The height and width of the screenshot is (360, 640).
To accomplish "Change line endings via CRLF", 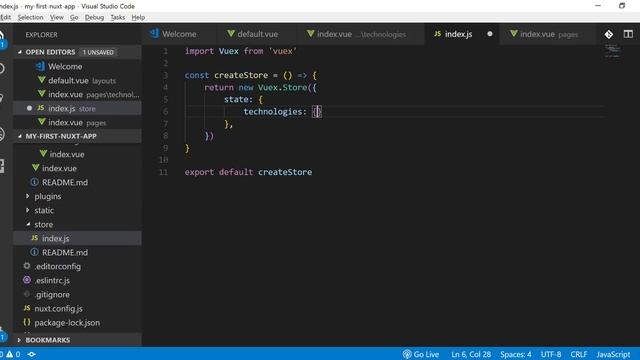I will (578, 354).
